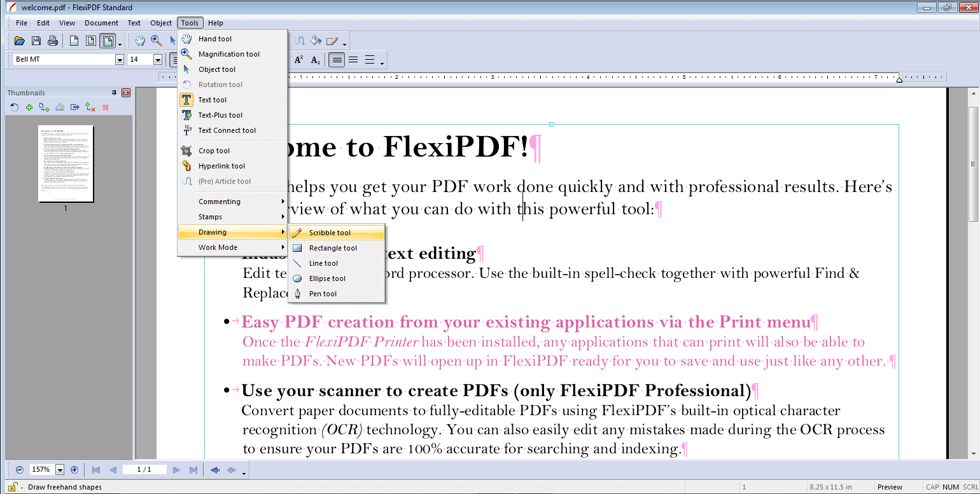Click the Save floppy disk icon
The width and height of the screenshot is (980, 494).
click(36, 41)
